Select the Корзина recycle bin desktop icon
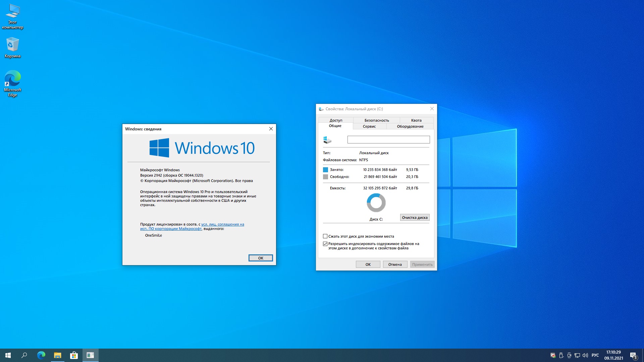644x362 pixels. 12,47
